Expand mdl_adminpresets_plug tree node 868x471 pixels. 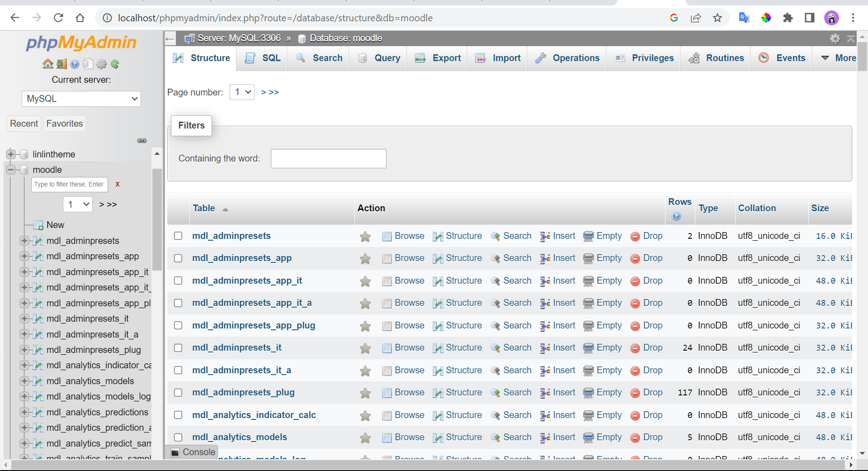[x=24, y=350]
